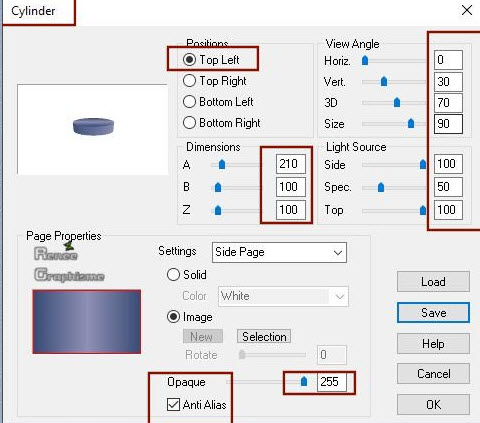Click the Selection button under Image

tap(264, 337)
